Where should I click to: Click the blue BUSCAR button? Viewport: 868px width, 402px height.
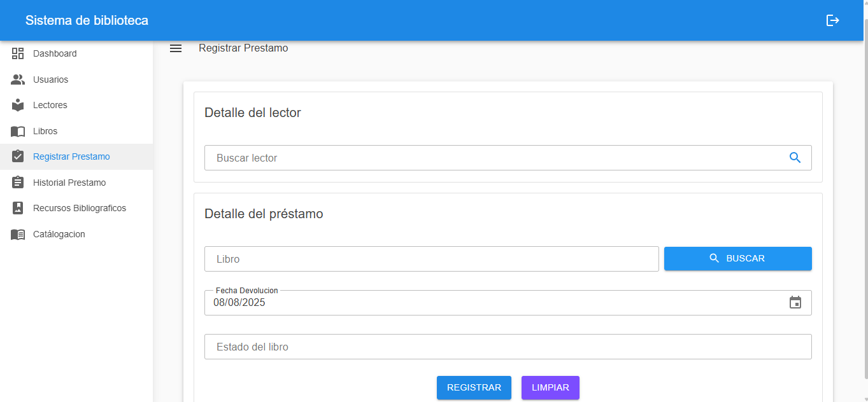click(737, 258)
